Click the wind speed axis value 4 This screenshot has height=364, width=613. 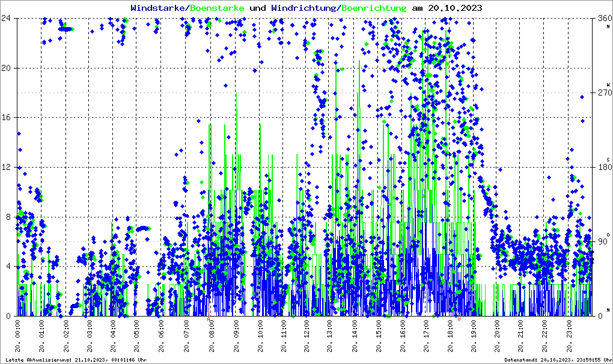8,266
